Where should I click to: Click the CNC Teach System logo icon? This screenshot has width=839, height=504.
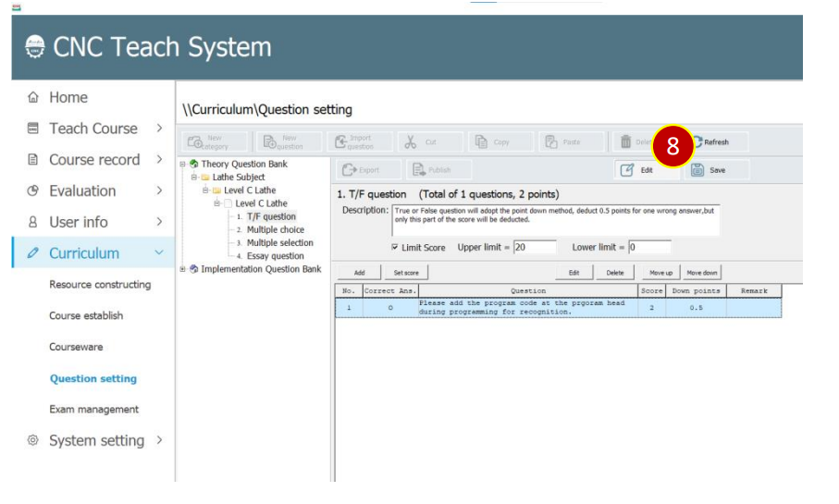click(35, 47)
